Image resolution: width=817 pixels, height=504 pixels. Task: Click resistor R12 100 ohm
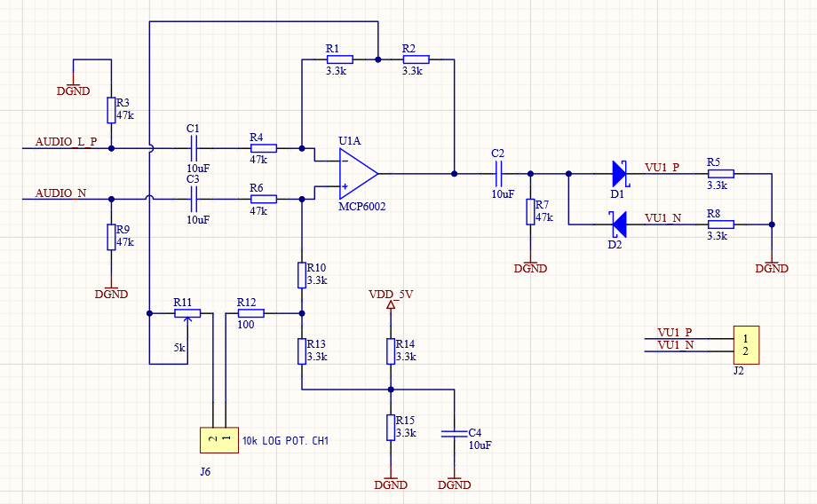[251, 313]
